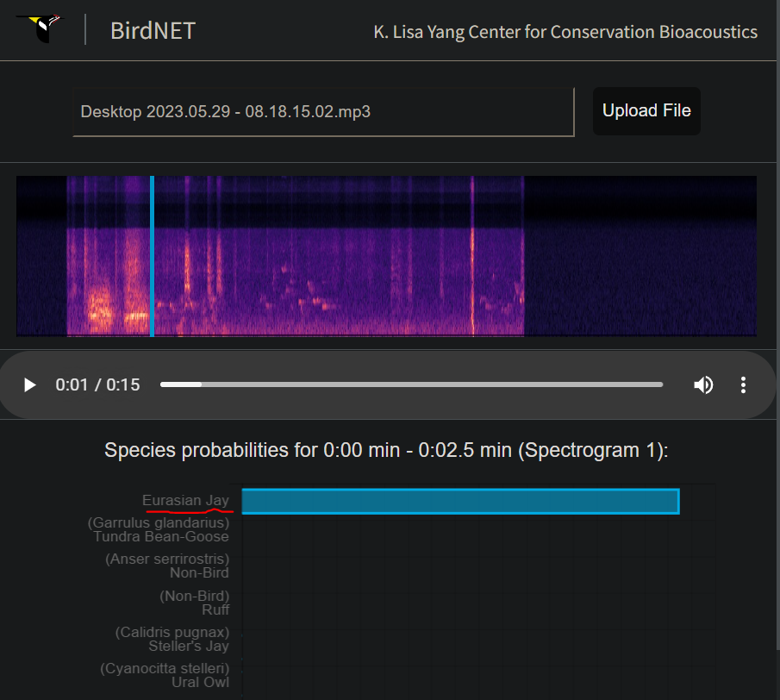This screenshot has height=700, width=780.
Task: Open the K. Lisa Yang Center link
Action: (565, 32)
